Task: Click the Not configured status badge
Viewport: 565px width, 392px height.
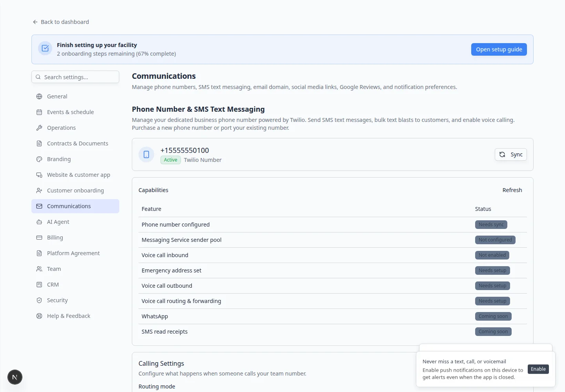Action: [x=495, y=240]
